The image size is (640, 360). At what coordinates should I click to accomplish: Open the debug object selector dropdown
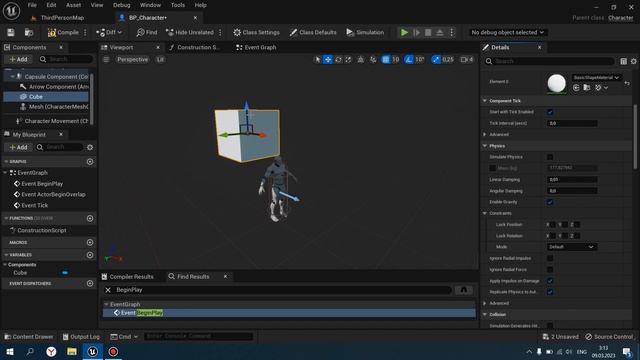(507, 32)
